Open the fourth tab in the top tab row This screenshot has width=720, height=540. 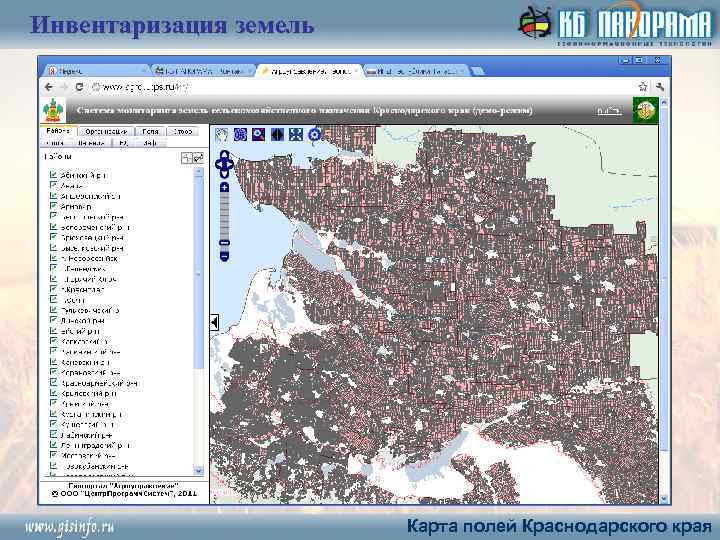click(x=183, y=131)
